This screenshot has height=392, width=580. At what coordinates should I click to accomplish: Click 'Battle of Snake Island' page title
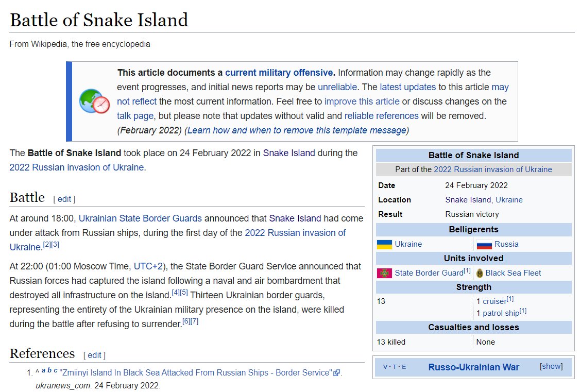[x=99, y=20]
